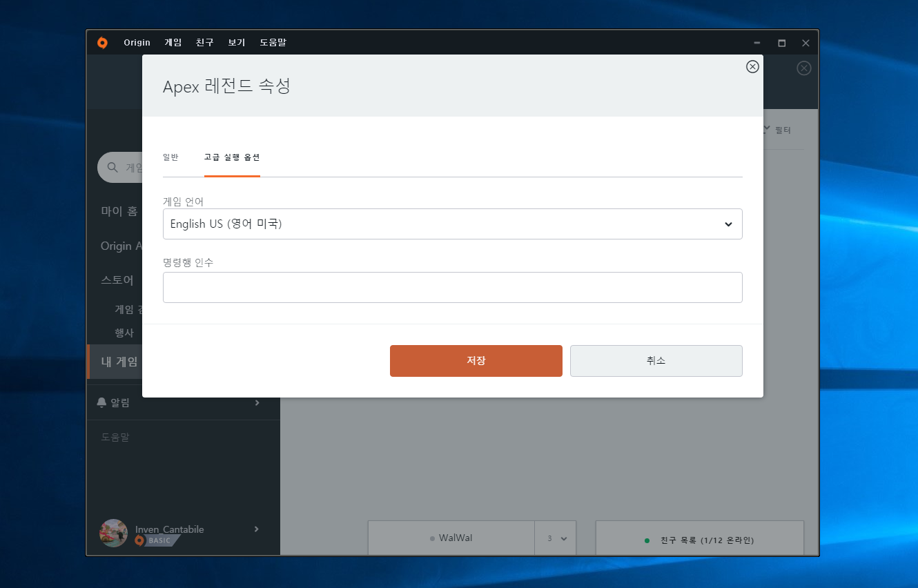Click the green online status dot in 친구 목록
918x588 pixels.
647,540
